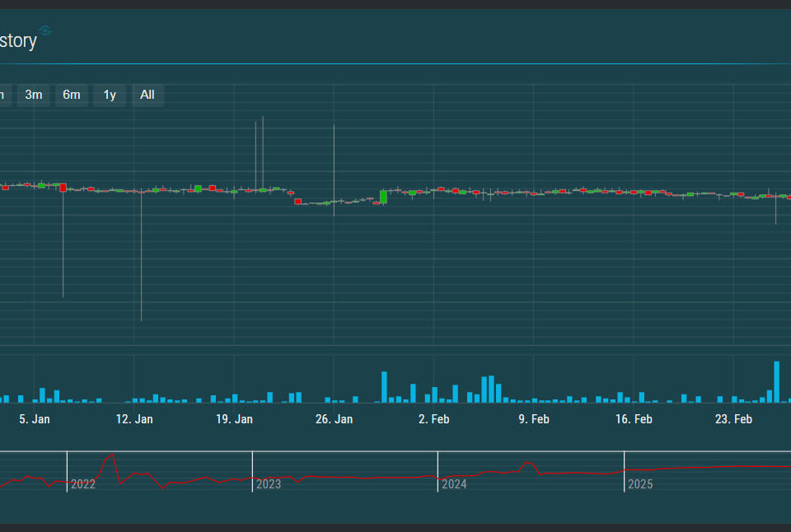
Task: Click the 19. Jan date axis label
Action: pyautogui.click(x=234, y=419)
